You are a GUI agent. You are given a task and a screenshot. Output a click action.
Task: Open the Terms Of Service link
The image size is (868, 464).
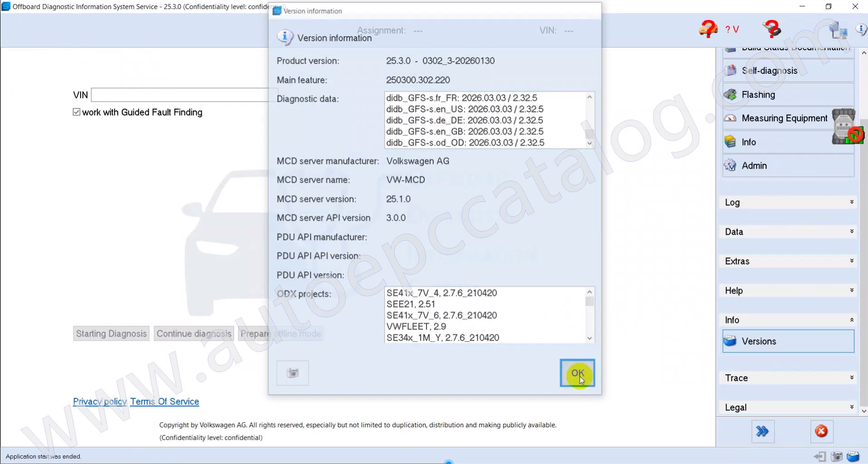point(165,401)
